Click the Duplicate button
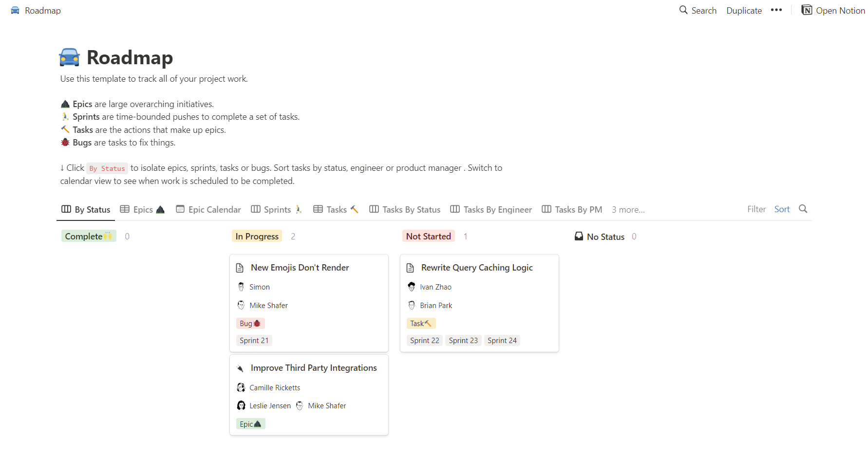868x473 pixels. 744,10
